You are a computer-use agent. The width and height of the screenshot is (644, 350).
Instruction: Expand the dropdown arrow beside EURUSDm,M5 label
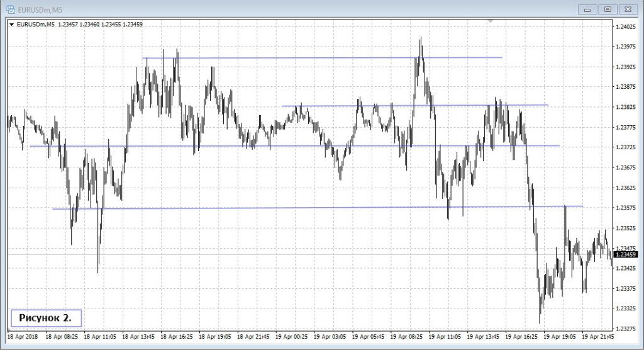point(11,25)
